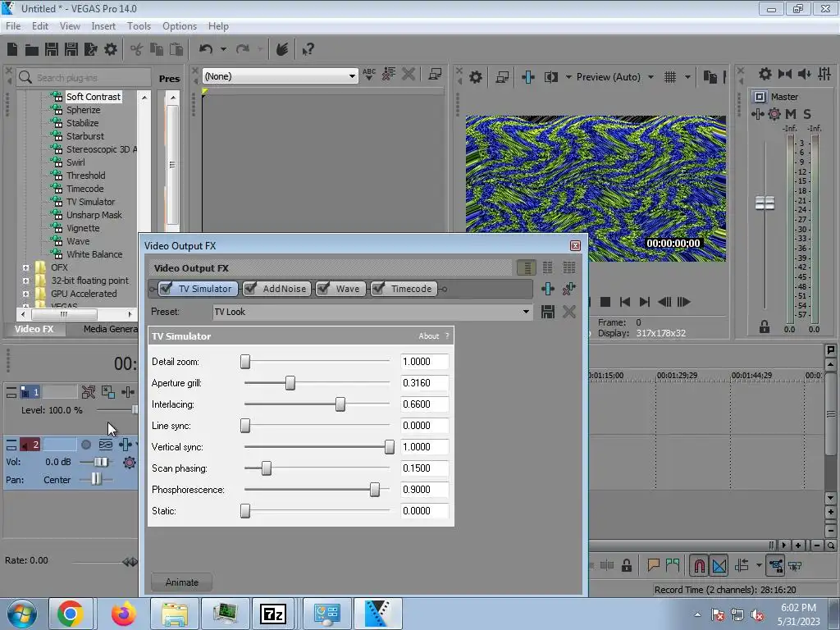Switch to the Media Generators tab
The width and height of the screenshot is (840, 630).
[x=111, y=329]
